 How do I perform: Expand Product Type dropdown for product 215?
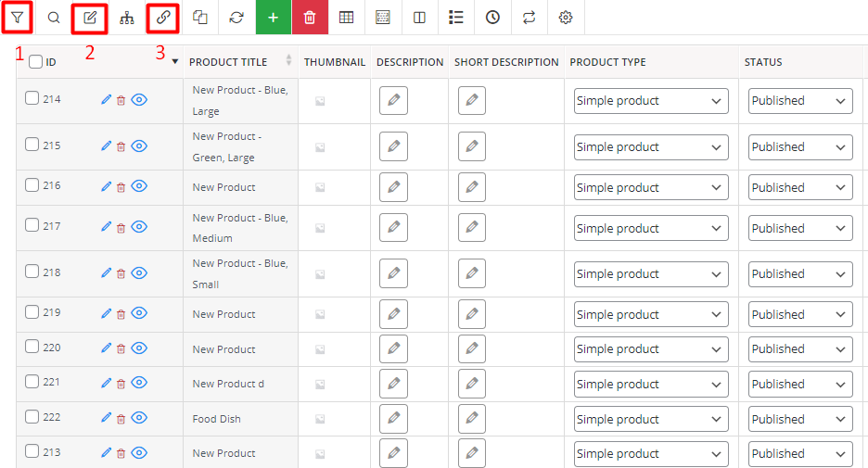651,147
